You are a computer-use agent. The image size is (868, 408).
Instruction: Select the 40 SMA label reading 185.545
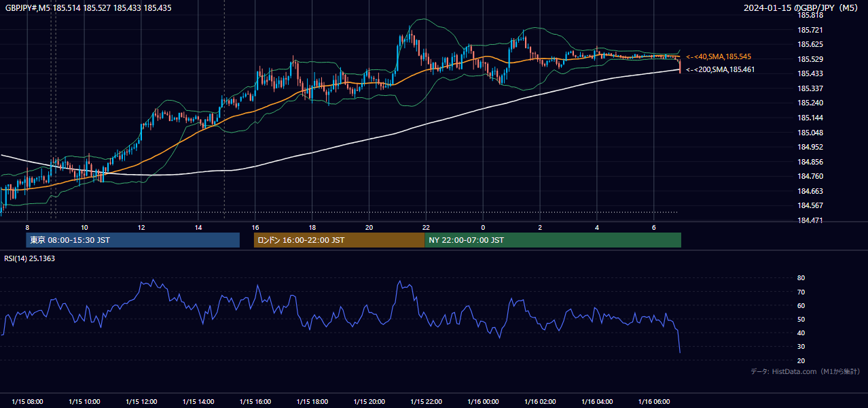(x=719, y=56)
